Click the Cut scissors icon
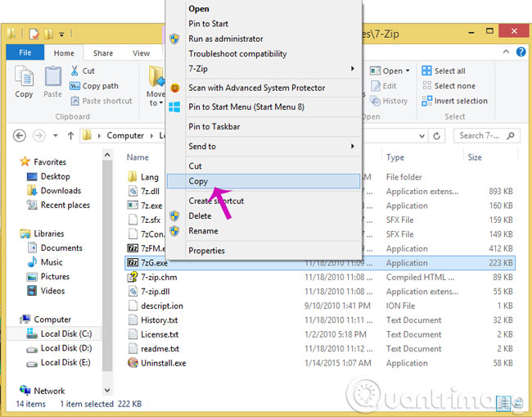The height and width of the screenshot is (417, 532). click(x=74, y=70)
